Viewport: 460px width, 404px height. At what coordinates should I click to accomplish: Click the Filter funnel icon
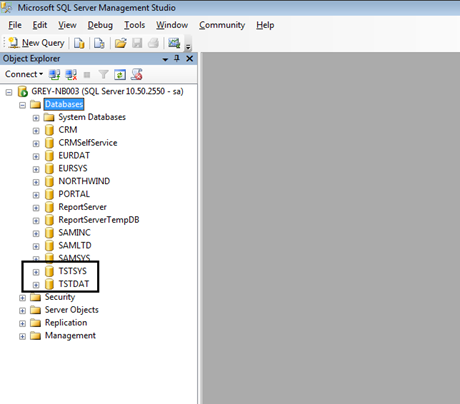pos(104,74)
